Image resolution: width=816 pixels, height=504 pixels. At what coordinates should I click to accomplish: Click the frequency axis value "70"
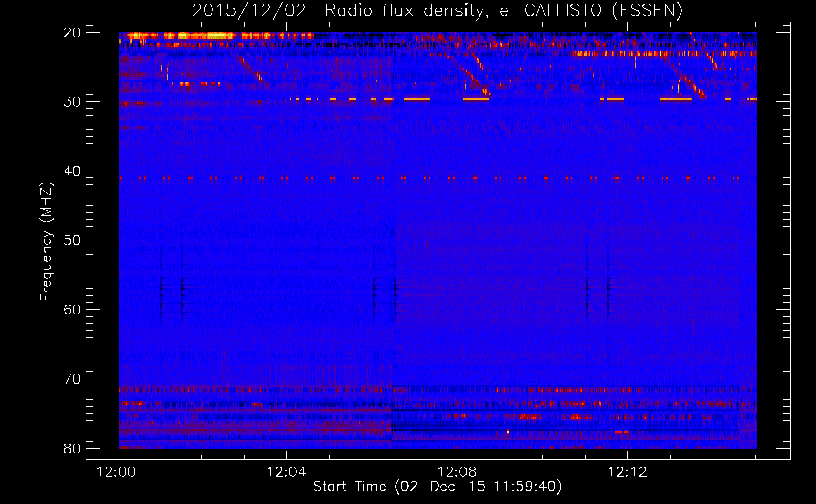pos(72,379)
